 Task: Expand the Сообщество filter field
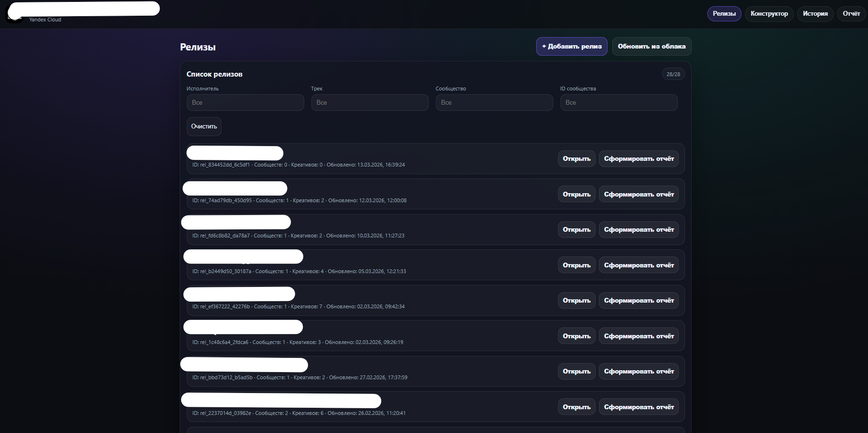point(494,103)
